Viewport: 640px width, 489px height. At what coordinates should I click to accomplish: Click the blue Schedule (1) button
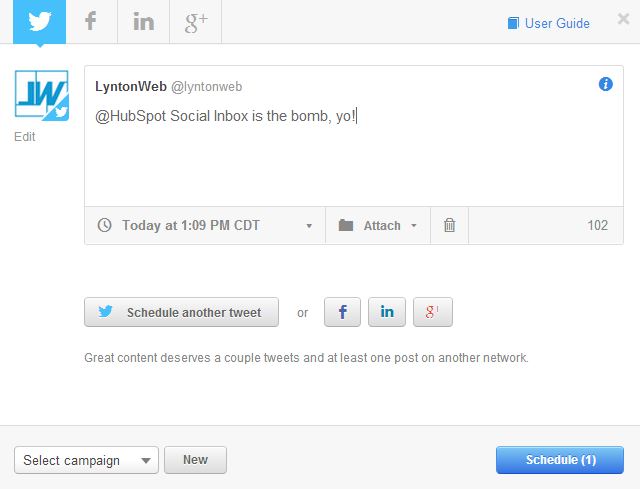[560, 460]
